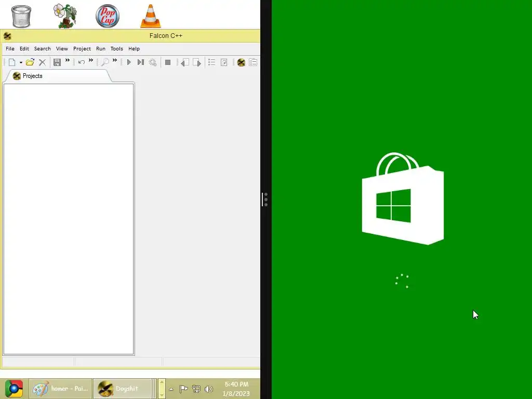The image size is (532, 399).
Task: Click the Compile gears icon
Action: (153, 62)
